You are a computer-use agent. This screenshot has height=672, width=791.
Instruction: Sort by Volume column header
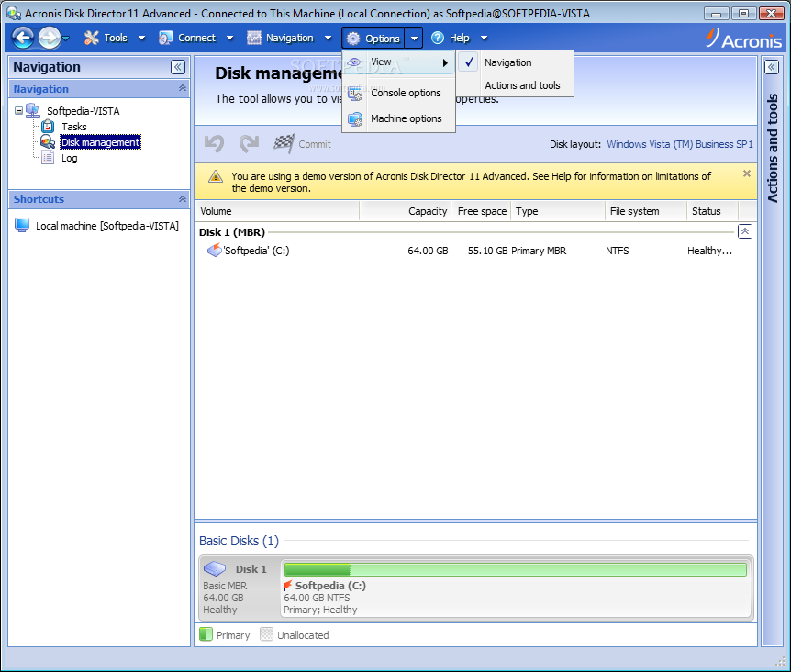(277, 211)
